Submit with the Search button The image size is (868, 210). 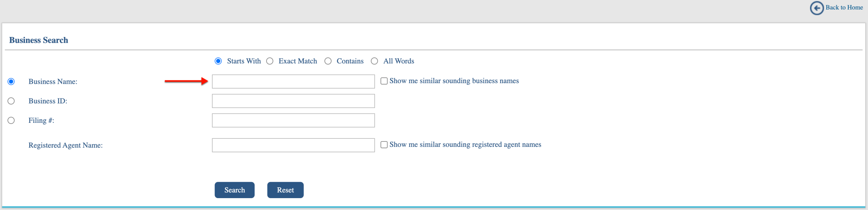pyautogui.click(x=235, y=190)
